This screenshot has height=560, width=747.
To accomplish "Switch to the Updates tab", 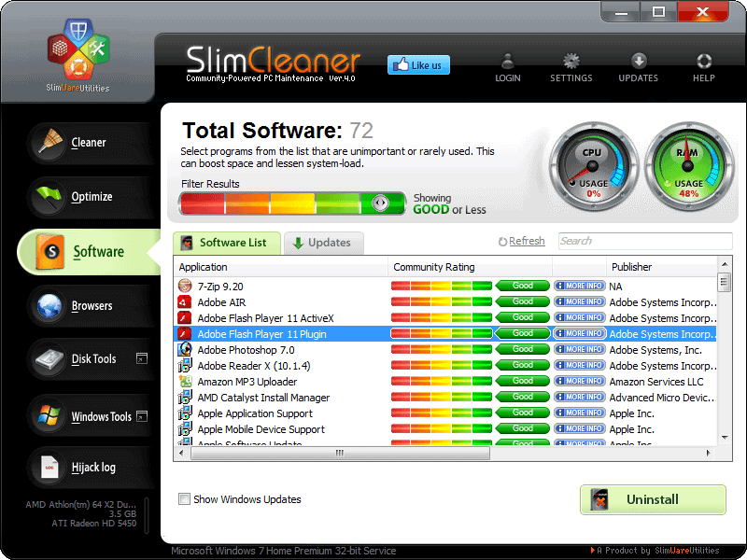I will coord(324,241).
